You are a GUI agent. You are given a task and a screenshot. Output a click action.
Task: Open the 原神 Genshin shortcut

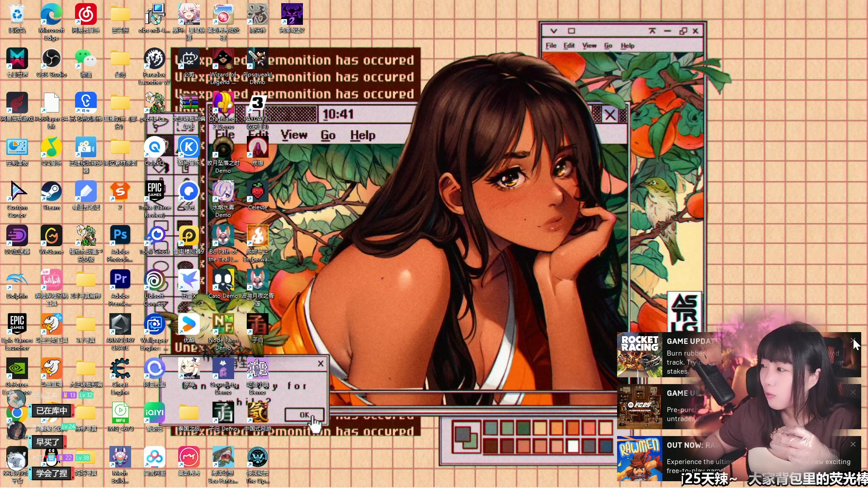tap(189, 372)
